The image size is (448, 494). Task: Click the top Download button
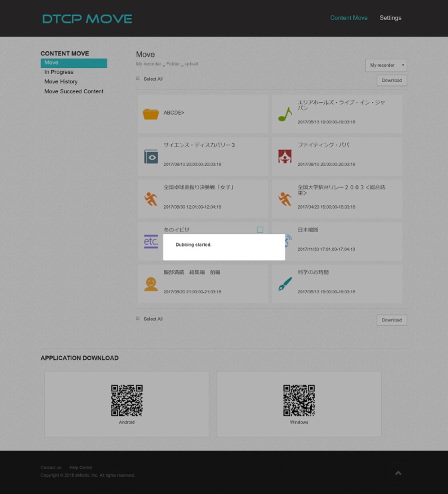391,80
